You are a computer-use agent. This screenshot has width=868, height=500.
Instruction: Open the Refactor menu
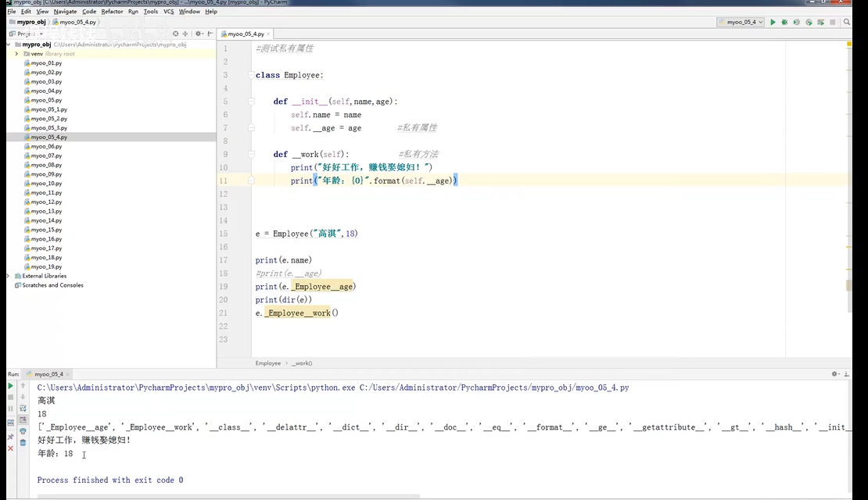coord(113,11)
